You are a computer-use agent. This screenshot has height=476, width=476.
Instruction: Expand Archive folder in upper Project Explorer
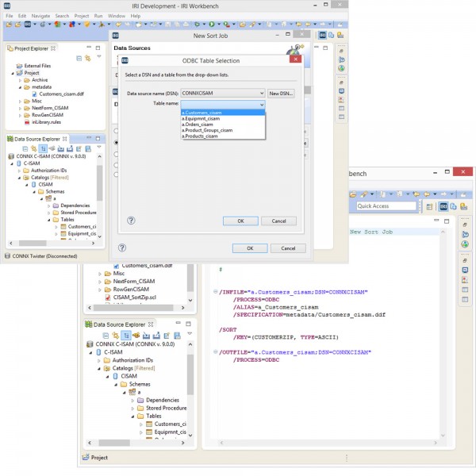point(20,80)
